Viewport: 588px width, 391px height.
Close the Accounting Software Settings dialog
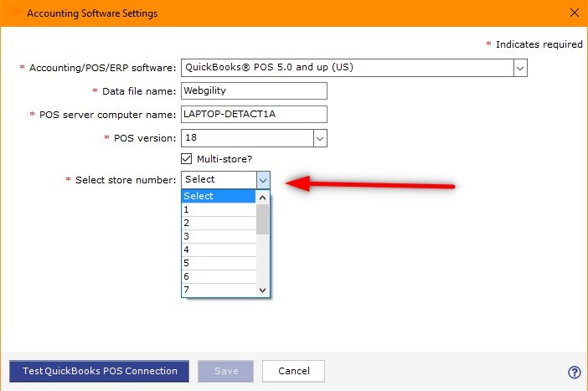pos(574,13)
